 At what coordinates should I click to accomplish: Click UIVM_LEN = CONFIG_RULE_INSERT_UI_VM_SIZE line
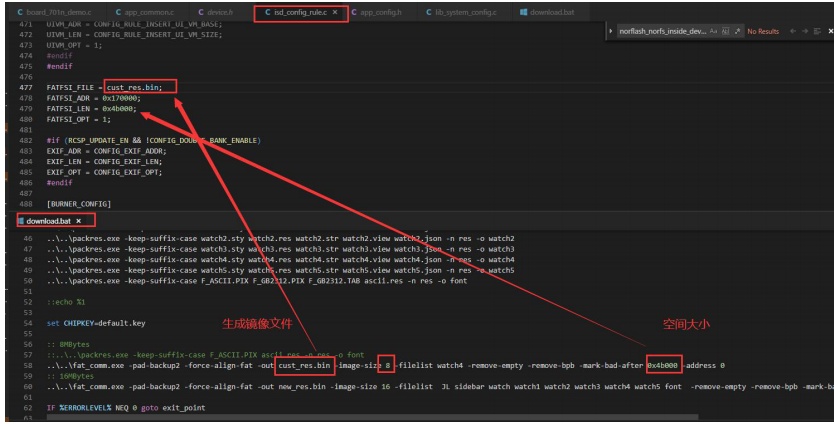(x=134, y=35)
